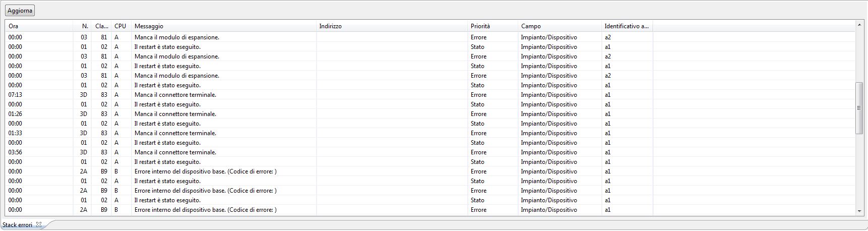Click the vertical scrollbar thumb

click(x=859, y=108)
